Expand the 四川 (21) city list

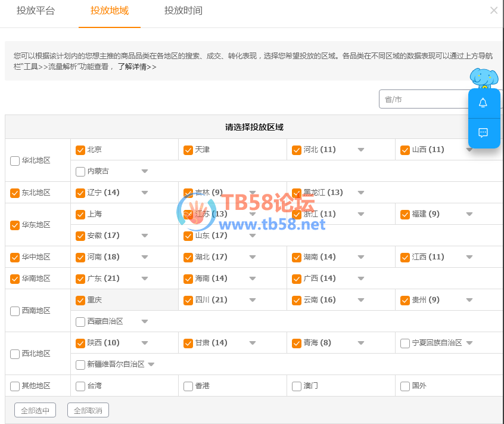tap(253, 300)
